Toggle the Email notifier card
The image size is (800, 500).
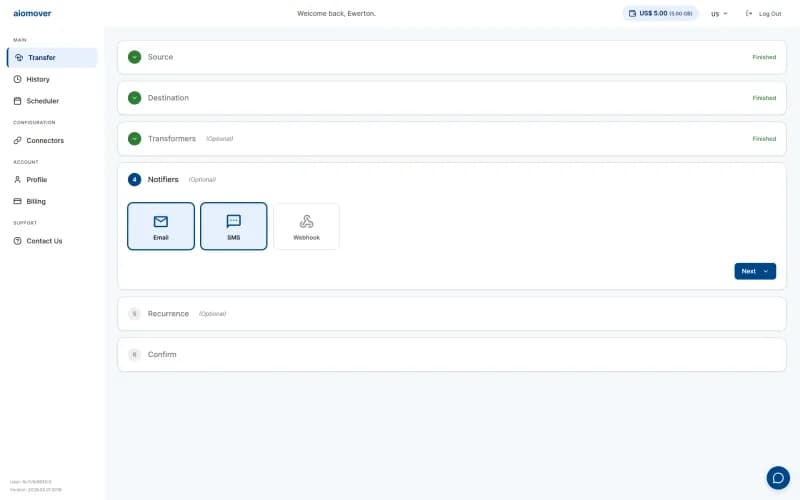point(161,226)
